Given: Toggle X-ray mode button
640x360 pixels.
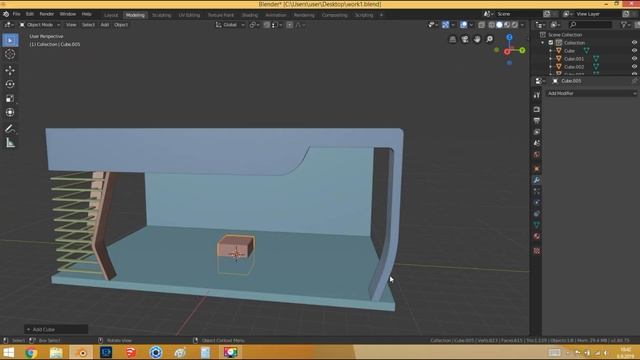Looking at the screenshot, I should [x=482, y=25].
